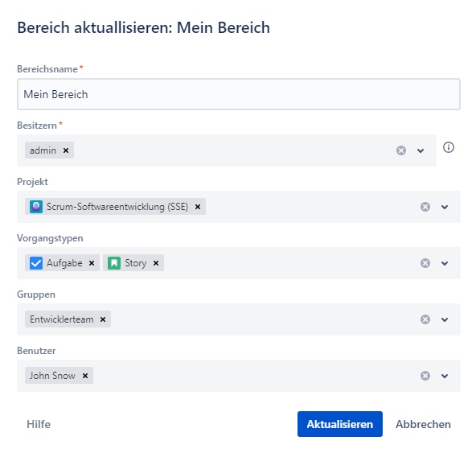Remove the Story issue type tag
The image size is (476, 453).
156,263
